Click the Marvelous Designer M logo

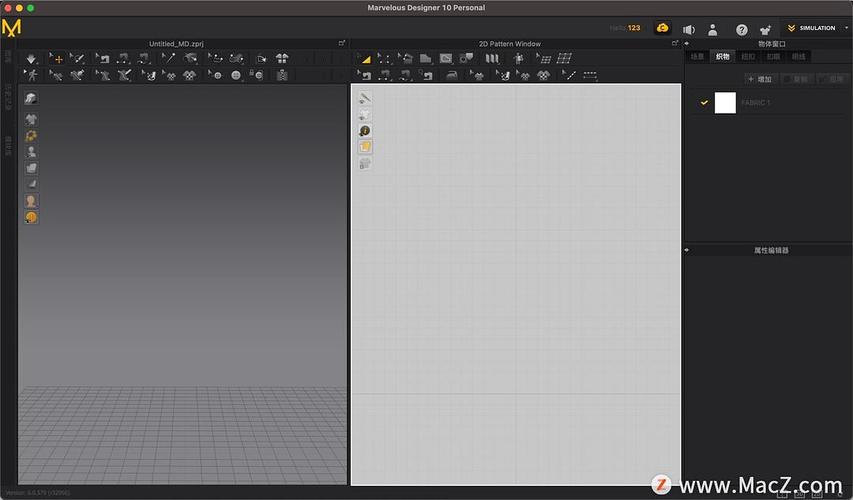tap(11, 28)
